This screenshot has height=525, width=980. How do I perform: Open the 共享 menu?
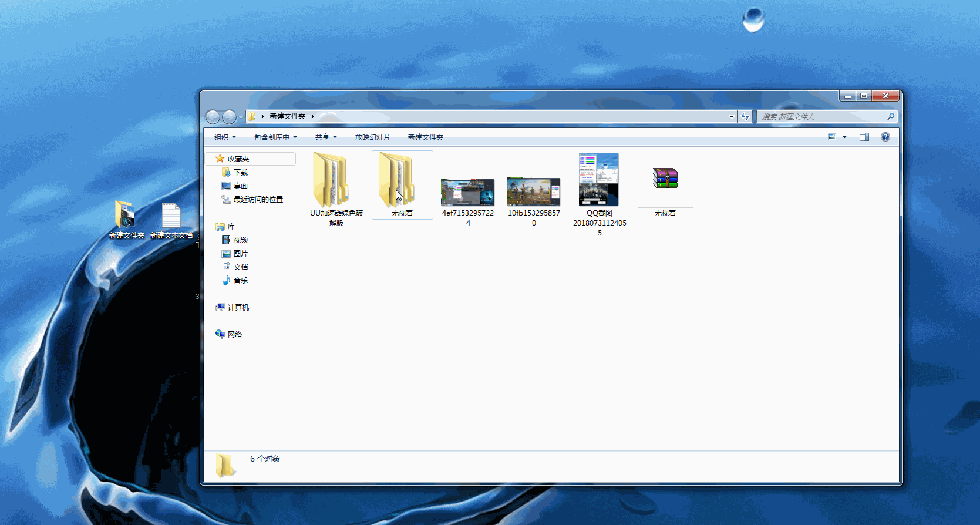326,137
